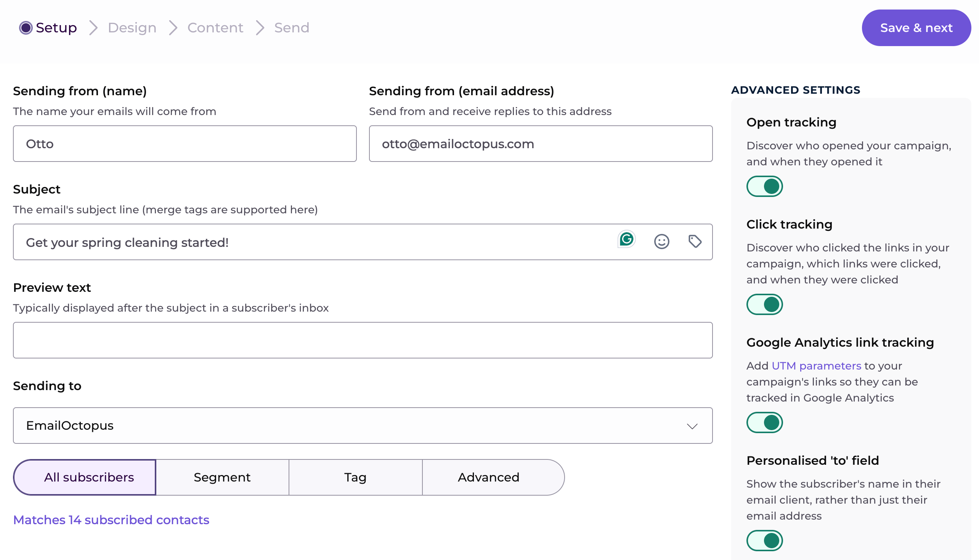Switch off Personalised 'to' field toggle

click(x=764, y=541)
